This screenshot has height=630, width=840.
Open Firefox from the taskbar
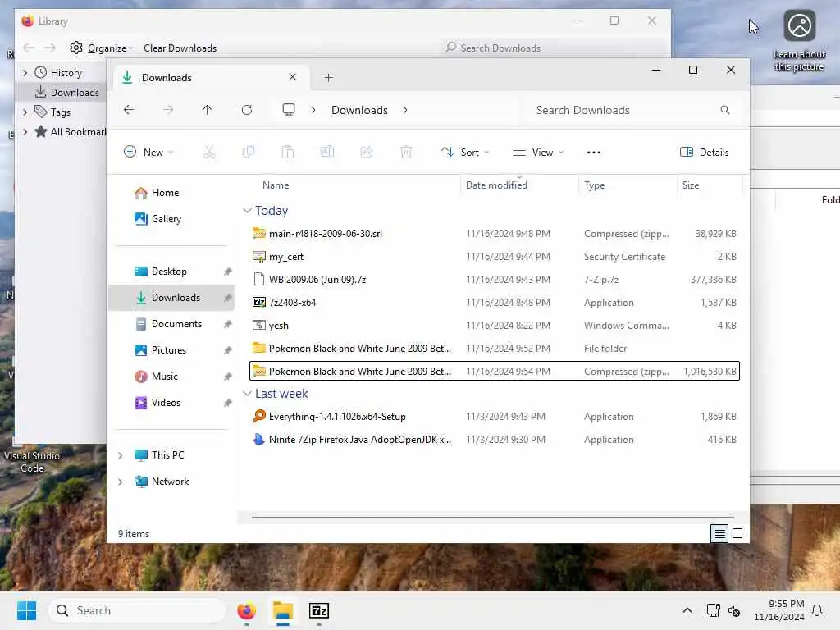246,610
